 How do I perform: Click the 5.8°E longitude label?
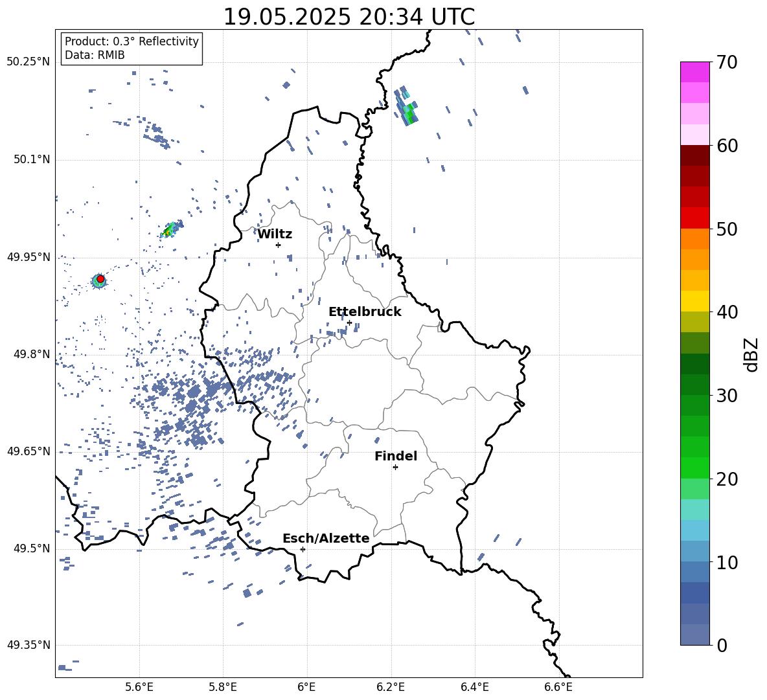[x=223, y=687]
